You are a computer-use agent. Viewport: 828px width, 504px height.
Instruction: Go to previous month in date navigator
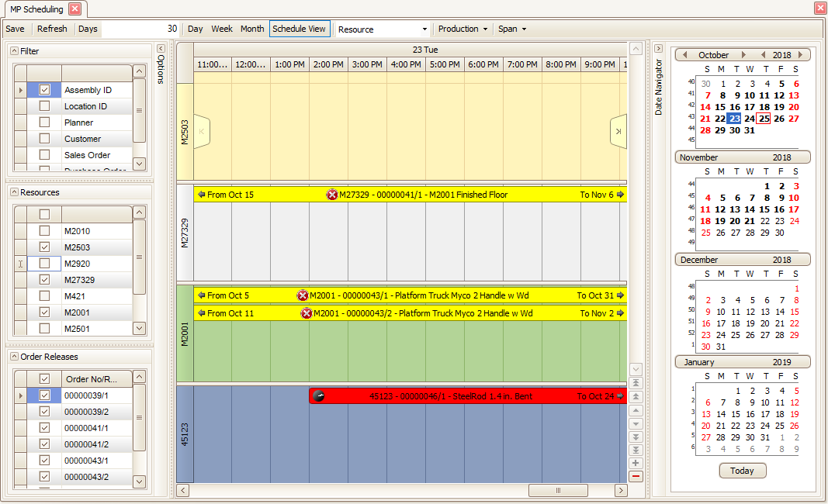click(685, 55)
